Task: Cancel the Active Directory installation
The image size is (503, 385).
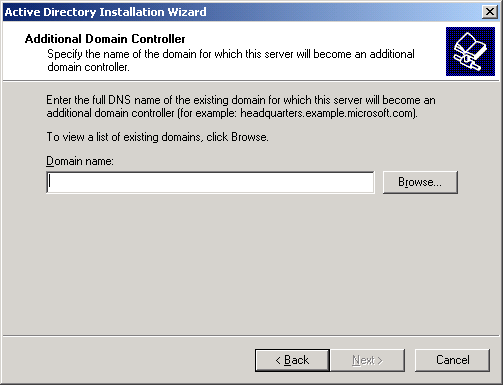Action: coord(452,360)
